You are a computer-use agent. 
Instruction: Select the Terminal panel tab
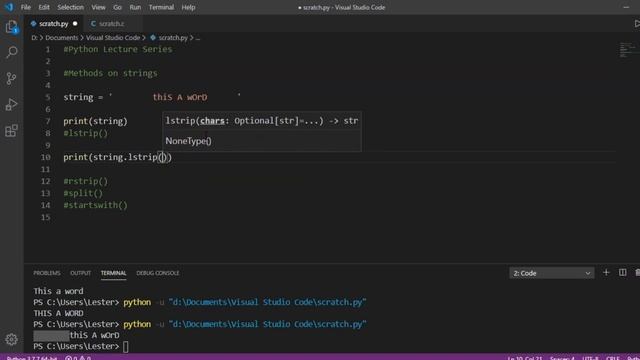click(113, 273)
